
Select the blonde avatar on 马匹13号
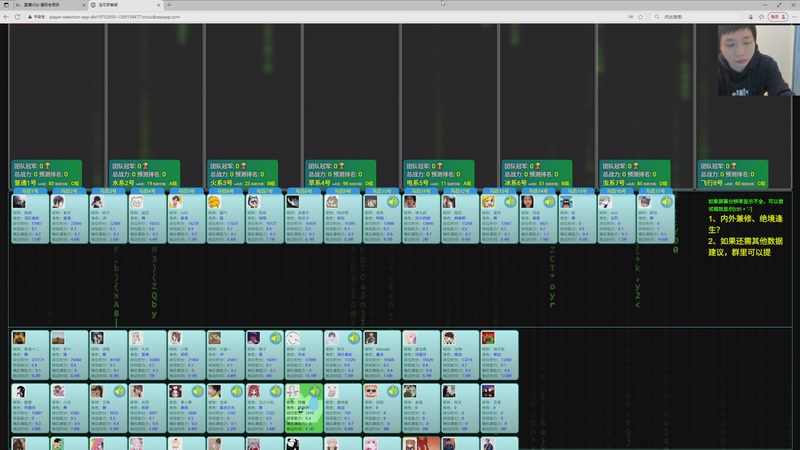488,202
